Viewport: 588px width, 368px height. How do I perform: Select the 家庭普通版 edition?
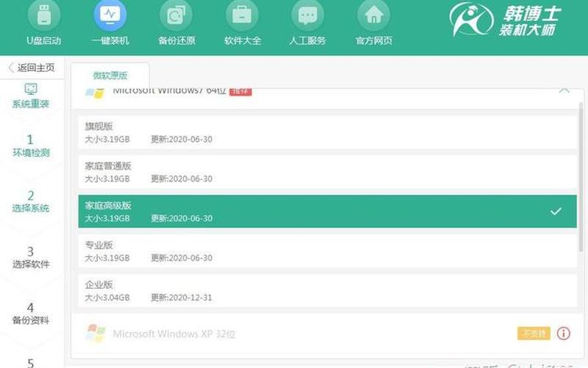coord(327,172)
